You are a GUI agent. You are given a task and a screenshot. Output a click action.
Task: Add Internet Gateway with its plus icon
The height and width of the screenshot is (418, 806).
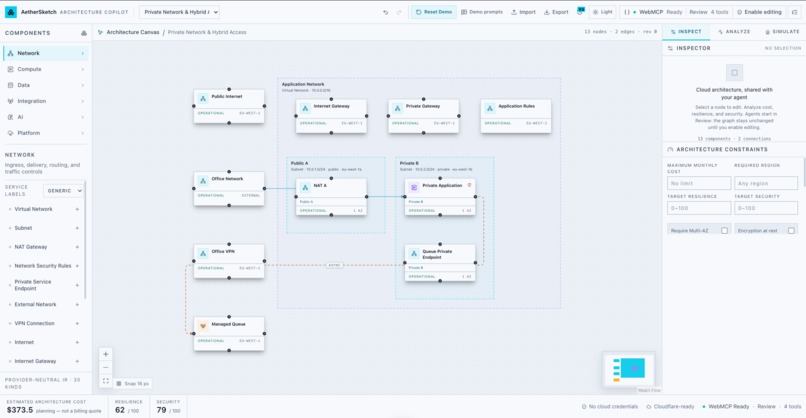77,361
